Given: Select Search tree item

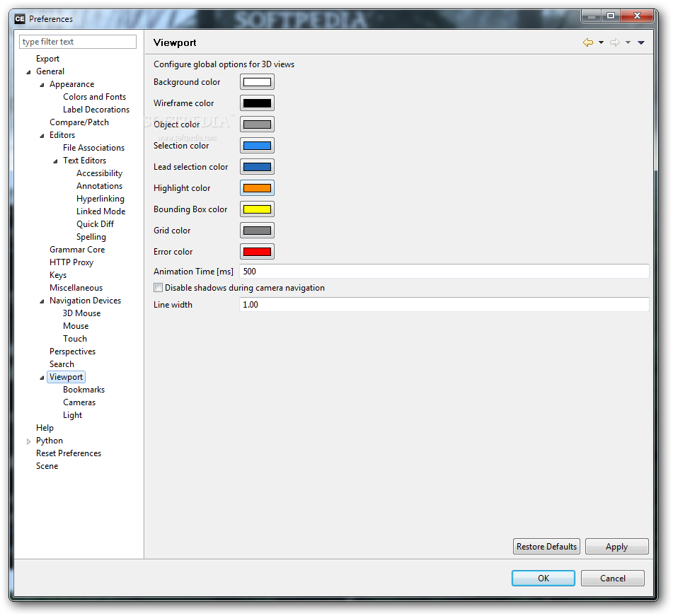Looking at the screenshot, I should coord(62,364).
